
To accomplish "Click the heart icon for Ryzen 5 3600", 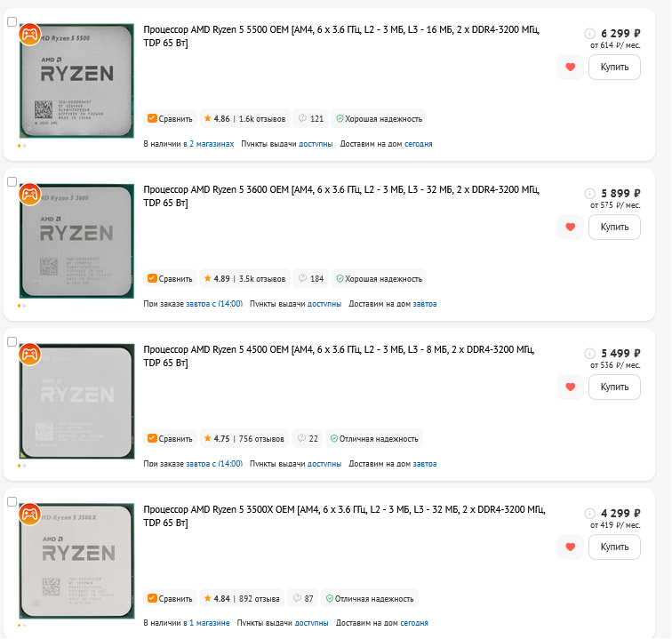I will tap(571, 228).
